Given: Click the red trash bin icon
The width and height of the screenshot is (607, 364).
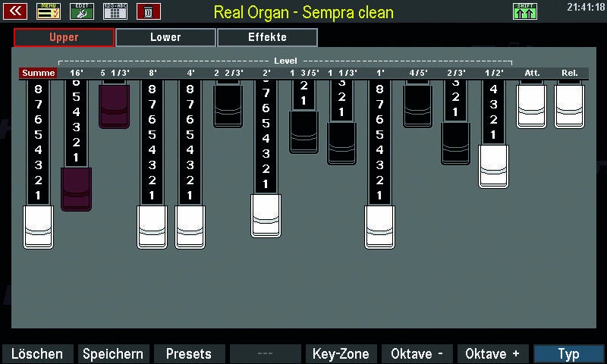Looking at the screenshot, I should tap(149, 11).
